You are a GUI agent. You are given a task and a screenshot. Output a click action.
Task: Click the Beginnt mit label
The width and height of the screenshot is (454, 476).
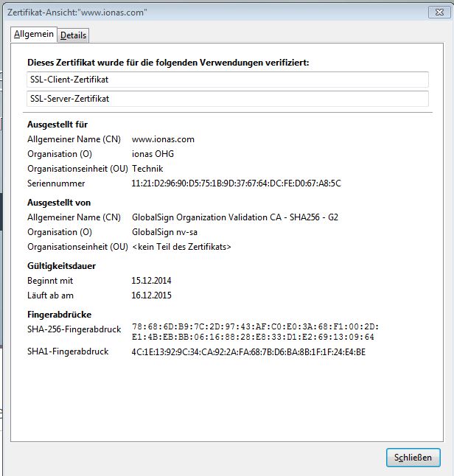tap(50, 281)
